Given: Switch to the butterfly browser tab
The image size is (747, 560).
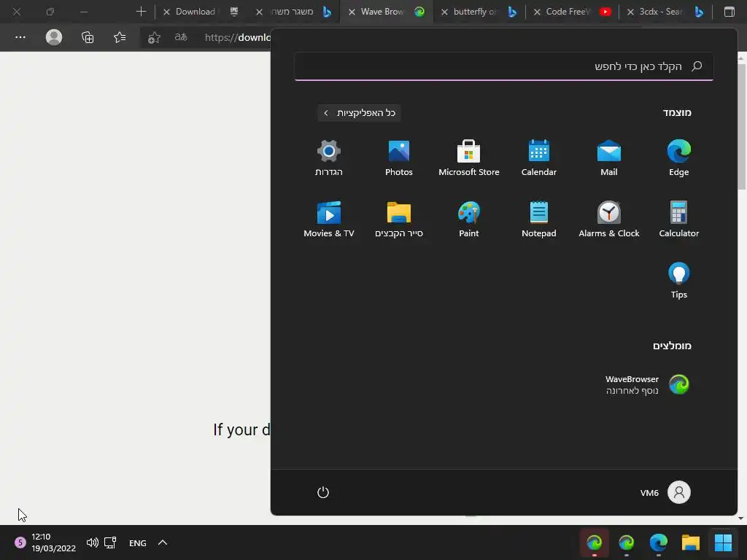Looking at the screenshot, I should point(479,12).
